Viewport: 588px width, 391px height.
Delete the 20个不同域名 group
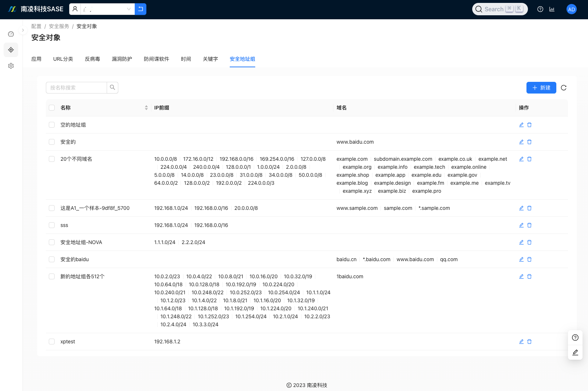[x=529, y=159]
